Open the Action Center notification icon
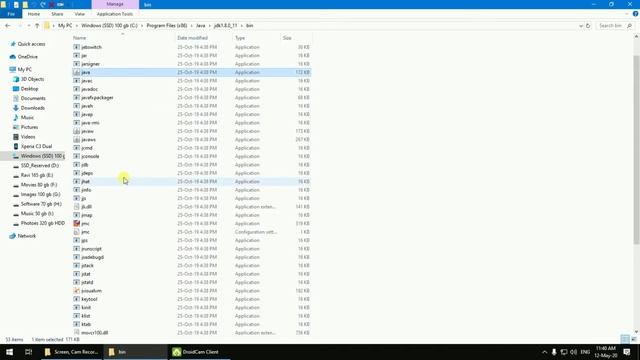 pos(627,352)
